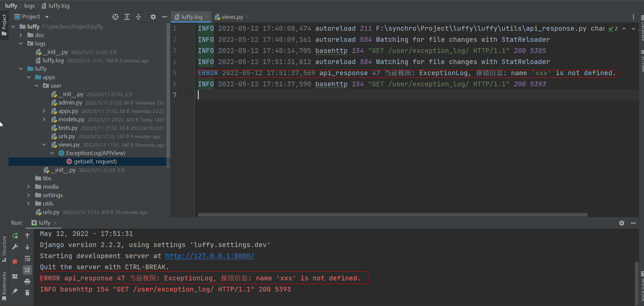Expand the utils folder

point(29,204)
